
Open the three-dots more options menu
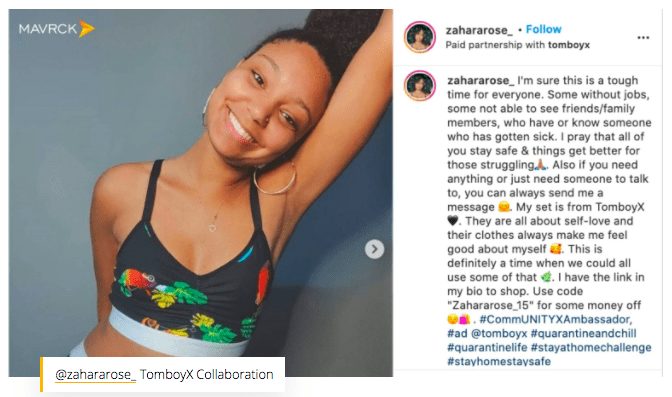pos(643,38)
